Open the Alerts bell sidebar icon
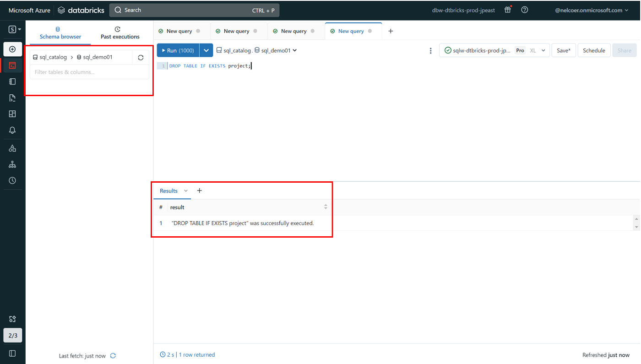 tap(12, 130)
